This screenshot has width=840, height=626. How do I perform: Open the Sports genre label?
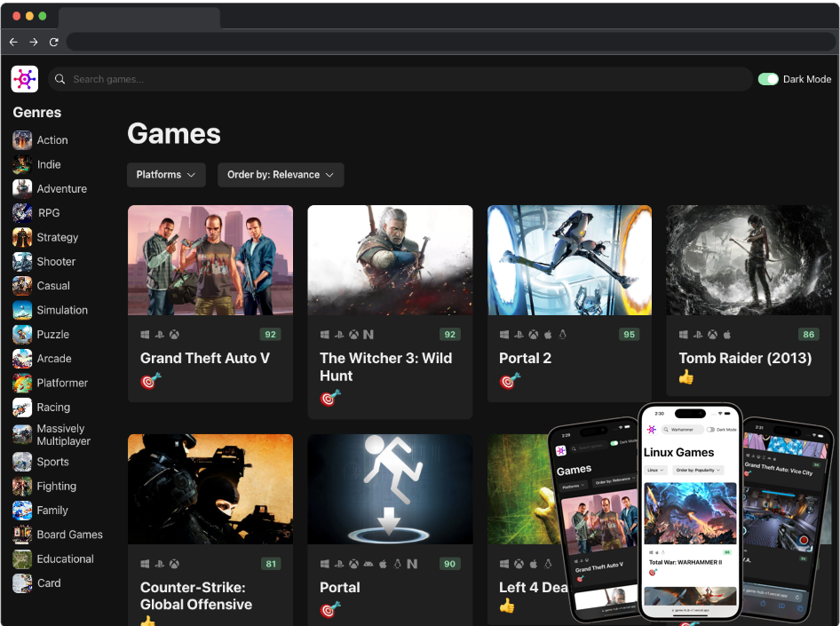pos(52,462)
